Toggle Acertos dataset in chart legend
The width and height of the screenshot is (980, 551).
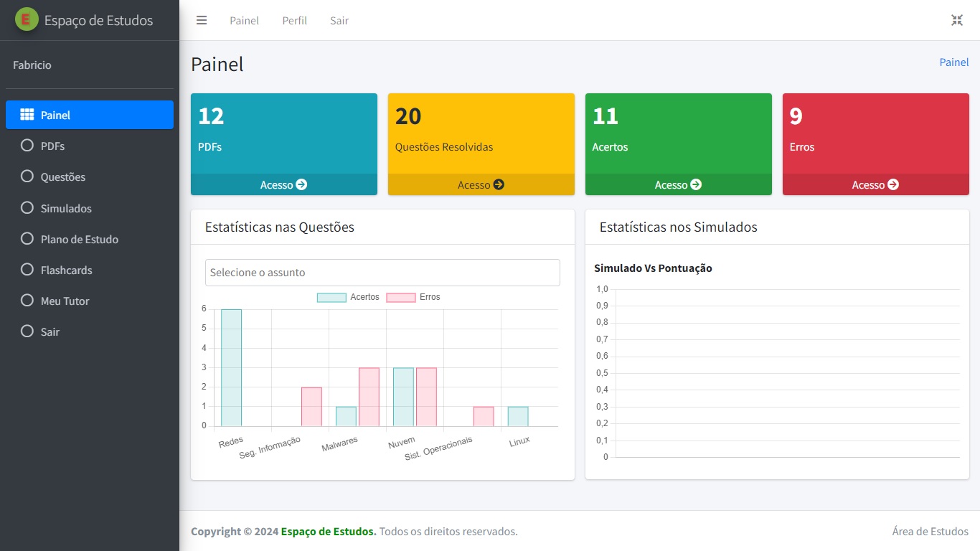(x=348, y=297)
